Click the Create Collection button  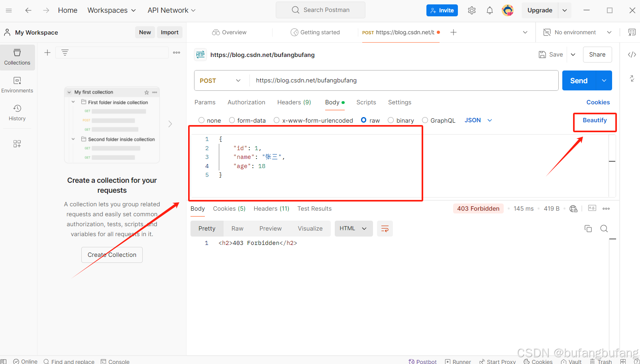pos(112,255)
